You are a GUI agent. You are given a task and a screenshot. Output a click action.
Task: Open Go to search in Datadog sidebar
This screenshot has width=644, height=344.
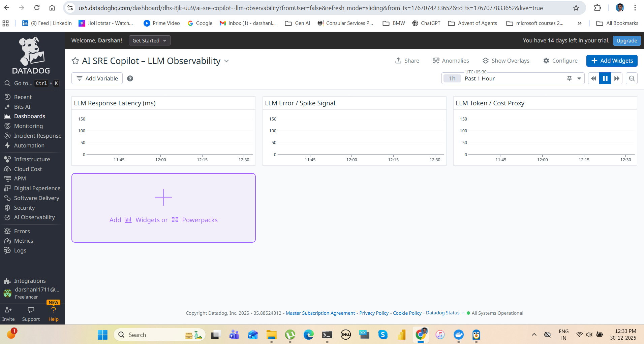[x=32, y=83]
